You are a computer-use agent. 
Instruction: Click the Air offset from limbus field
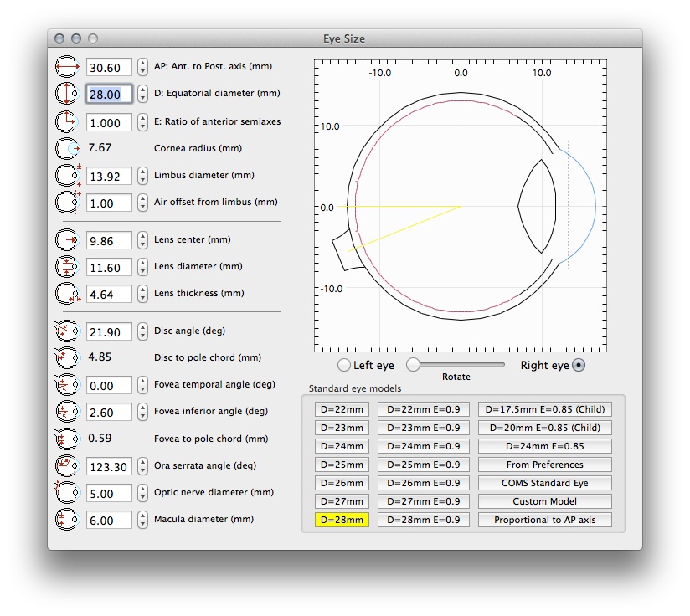[109, 203]
